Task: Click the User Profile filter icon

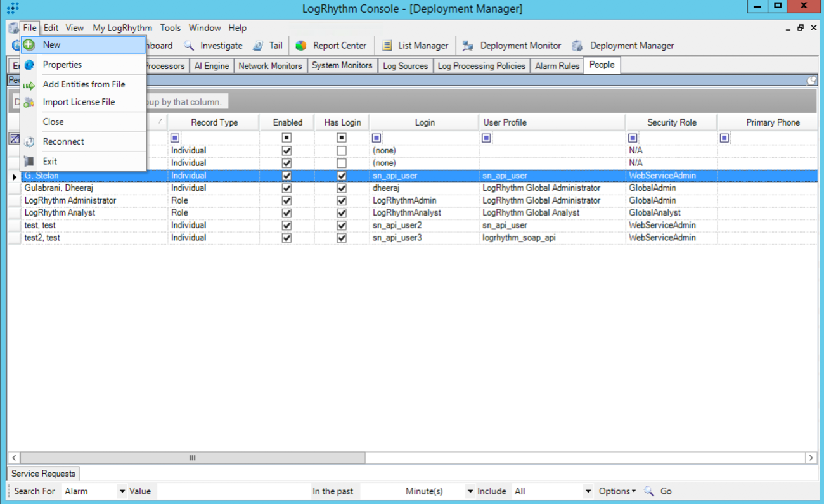Action: click(x=486, y=138)
